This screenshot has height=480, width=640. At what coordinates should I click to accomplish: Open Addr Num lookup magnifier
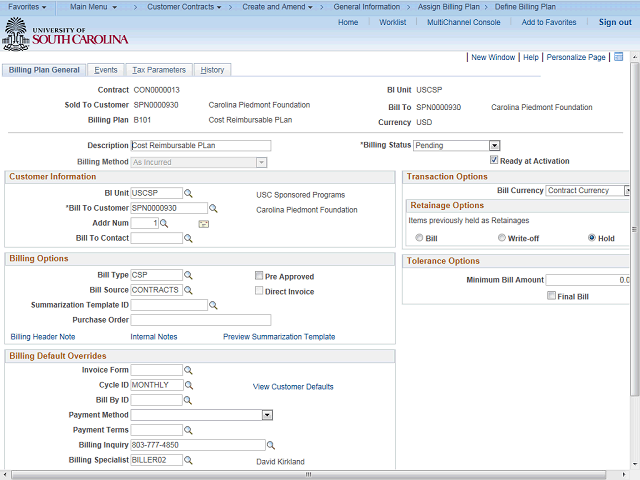tap(164, 223)
